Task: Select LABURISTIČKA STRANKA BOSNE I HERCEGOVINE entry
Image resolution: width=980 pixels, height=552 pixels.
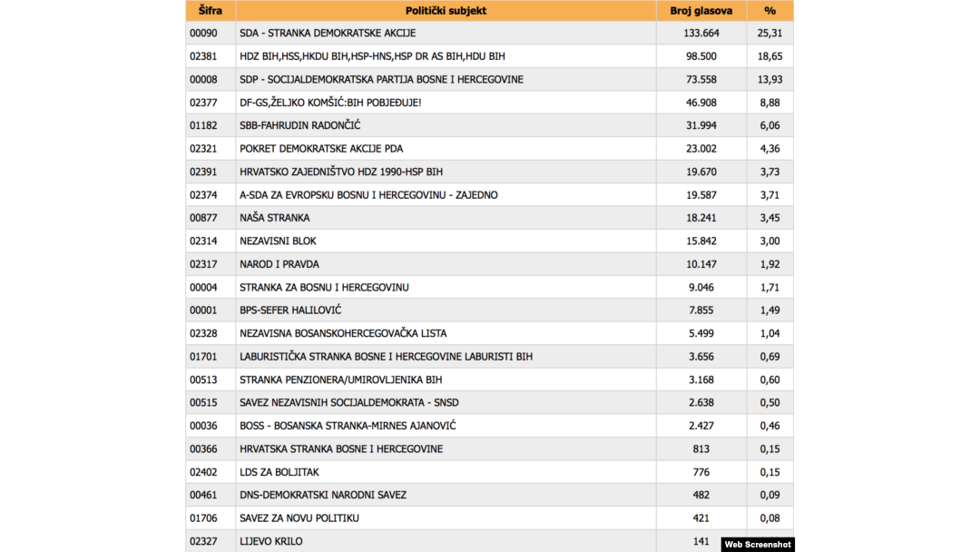Action: [x=387, y=356]
